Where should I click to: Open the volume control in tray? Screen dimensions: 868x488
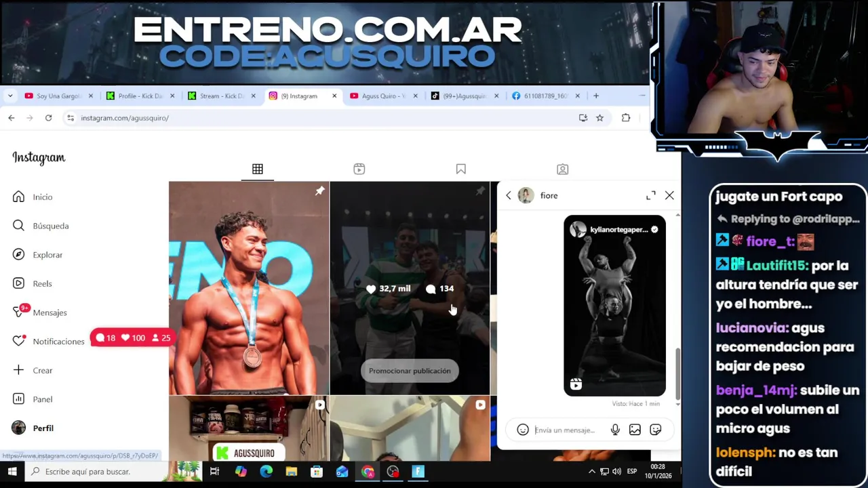point(616,472)
